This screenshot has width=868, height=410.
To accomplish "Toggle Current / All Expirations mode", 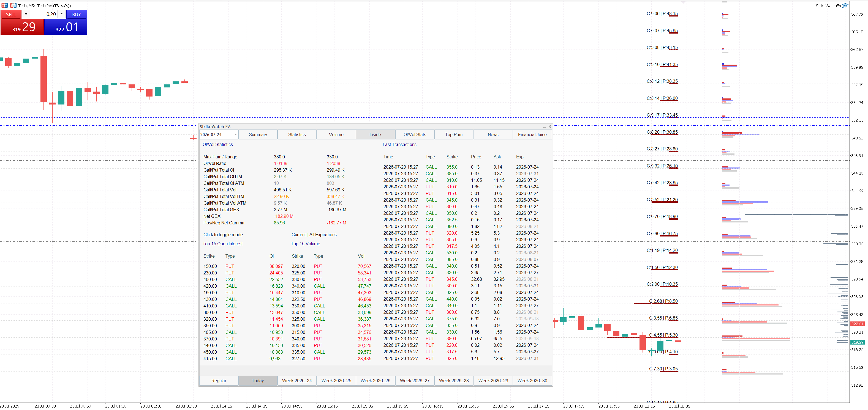I will pos(314,235).
